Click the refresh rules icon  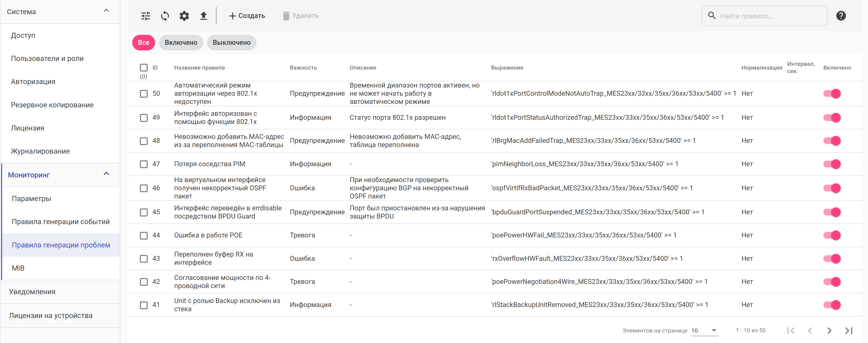pos(165,16)
